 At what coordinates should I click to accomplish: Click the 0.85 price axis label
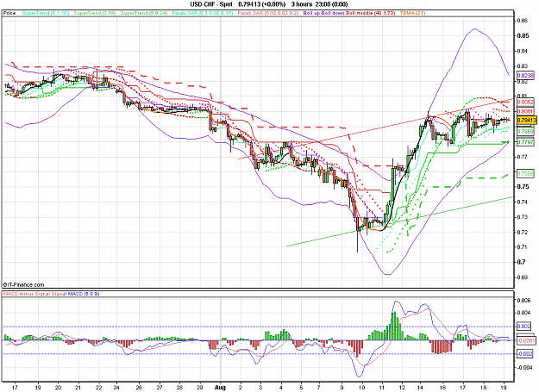523,35
